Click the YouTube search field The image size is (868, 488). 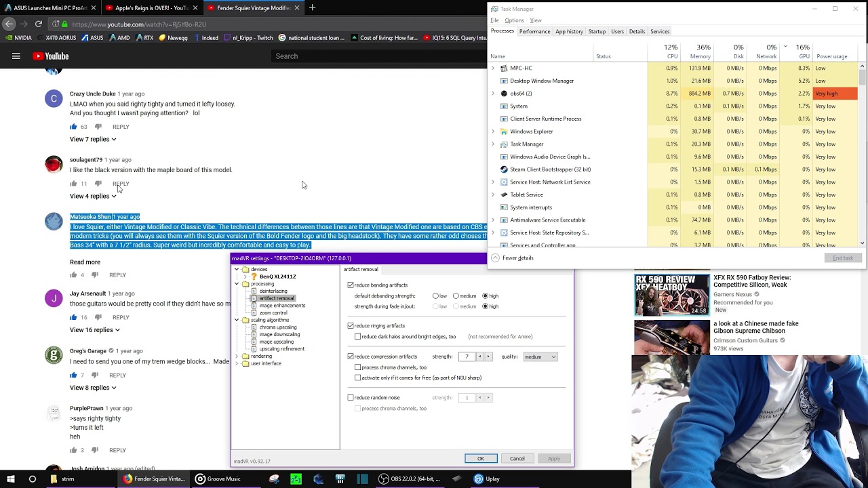pos(378,56)
